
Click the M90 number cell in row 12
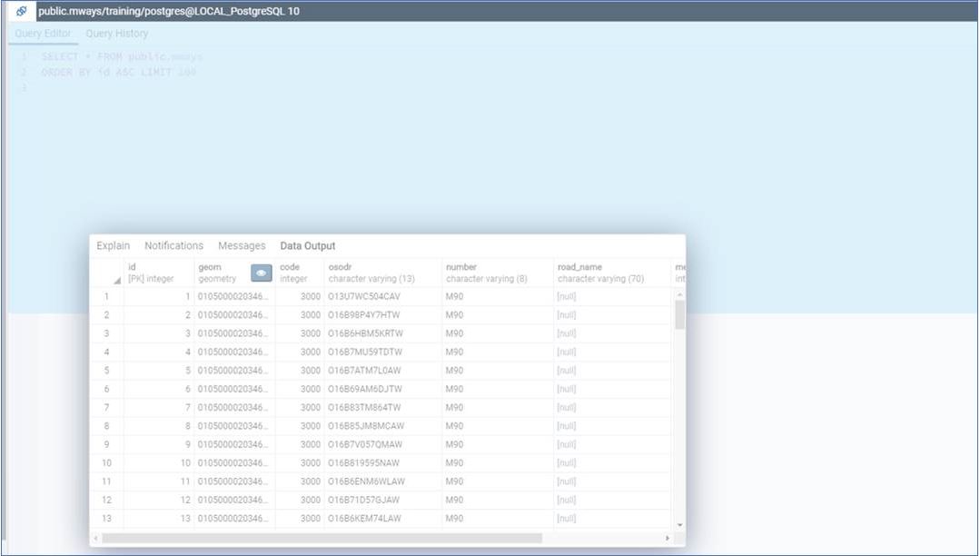coord(498,500)
